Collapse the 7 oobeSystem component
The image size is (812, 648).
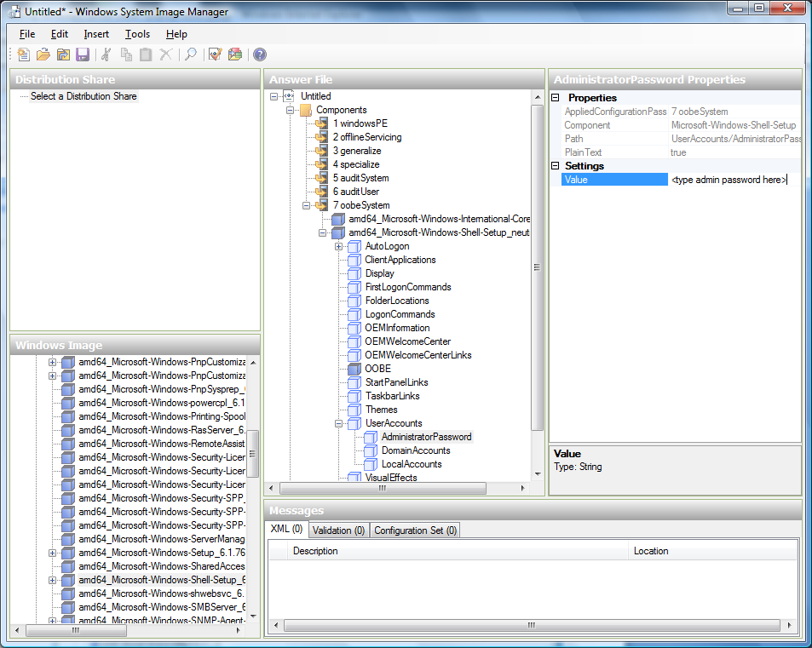click(303, 205)
